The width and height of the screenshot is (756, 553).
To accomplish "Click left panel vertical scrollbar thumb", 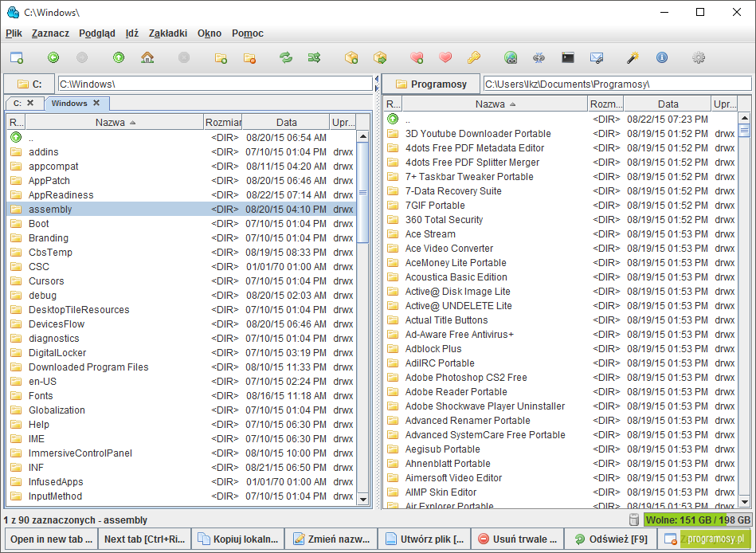I will [362, 192].
